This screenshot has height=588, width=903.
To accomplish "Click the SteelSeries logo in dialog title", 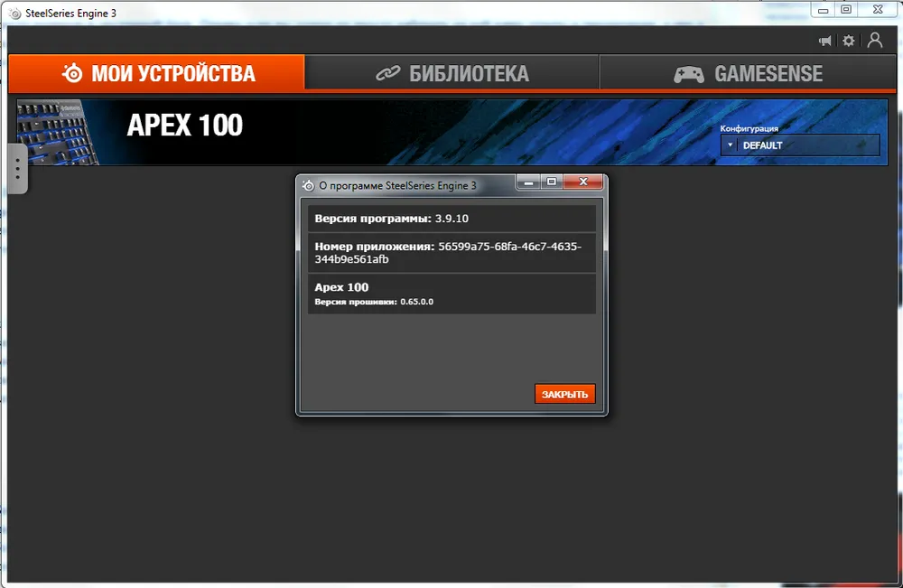I will [x=309, y=185].
